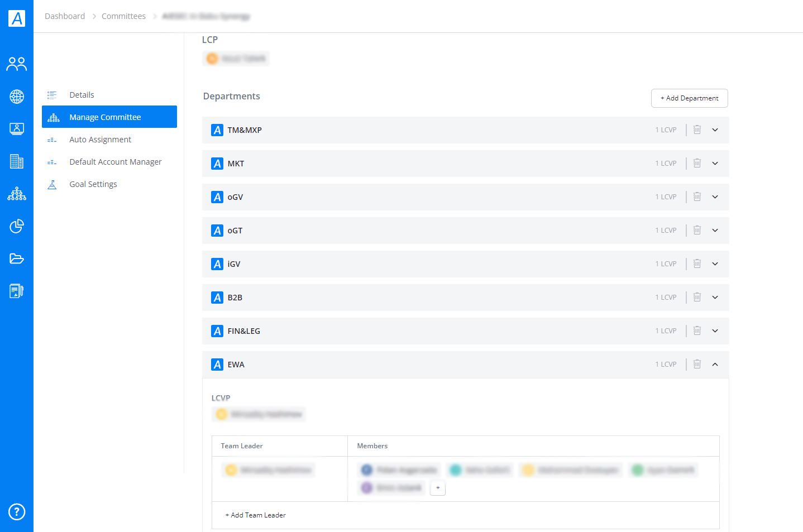Select Manage Committee menu item
Viewport: 803px width, 532px height.
[109, 117]
